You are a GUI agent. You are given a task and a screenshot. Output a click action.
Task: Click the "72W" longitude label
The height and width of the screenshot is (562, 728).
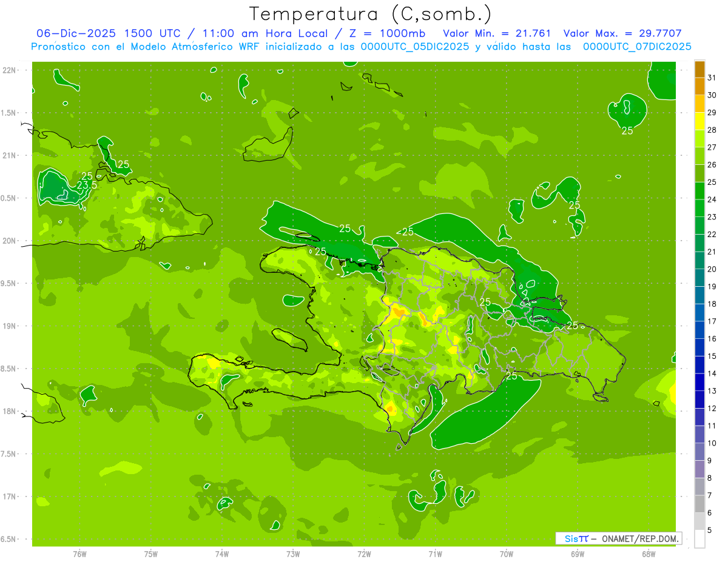pos(364,554)
